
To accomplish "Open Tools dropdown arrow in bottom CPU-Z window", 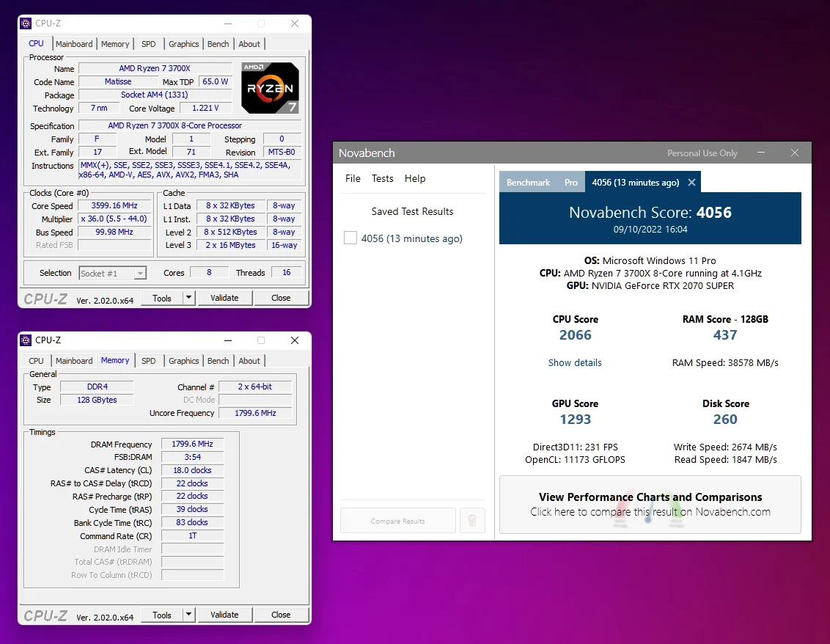I will coord(188,615).
